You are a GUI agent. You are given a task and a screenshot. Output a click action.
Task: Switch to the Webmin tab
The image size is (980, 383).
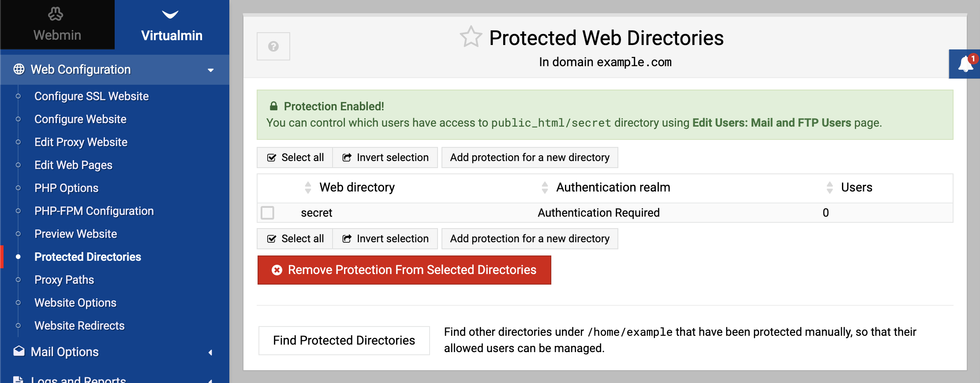coord(57,25)
